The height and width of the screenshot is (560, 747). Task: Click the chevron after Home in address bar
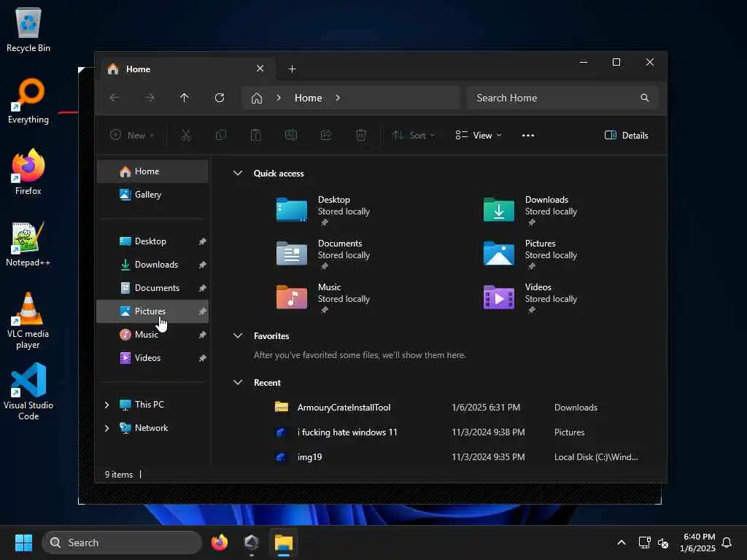(x=338, y=98)
